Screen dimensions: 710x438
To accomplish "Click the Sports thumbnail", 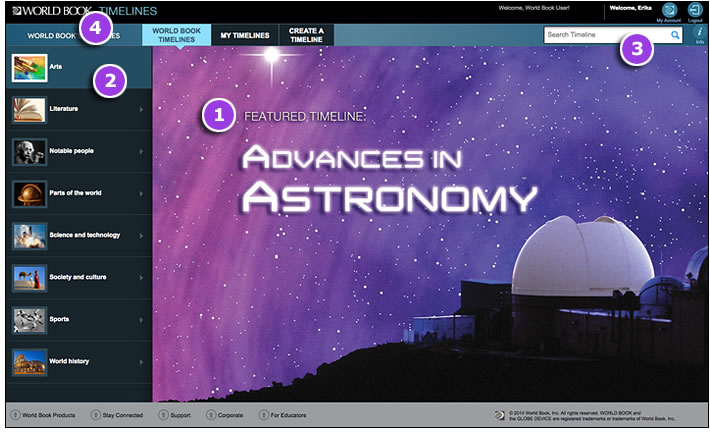I will click(x=29, y=320).
